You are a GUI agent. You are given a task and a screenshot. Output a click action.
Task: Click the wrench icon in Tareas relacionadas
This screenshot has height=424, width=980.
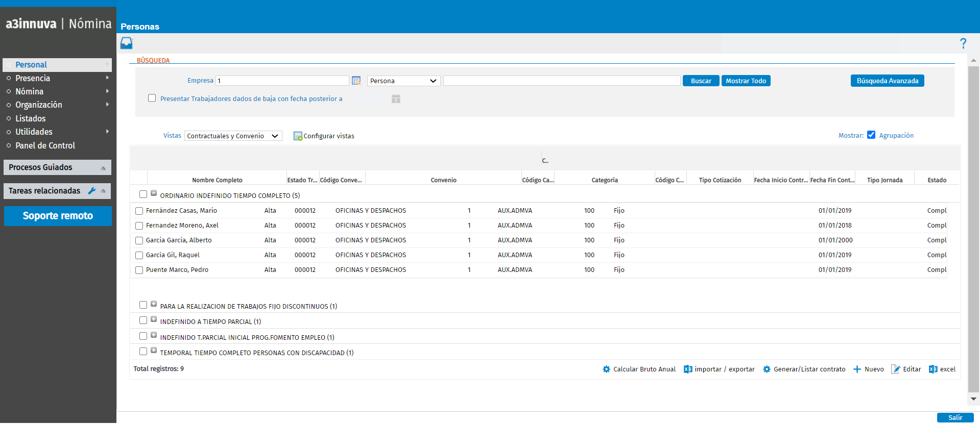[92, 191]
